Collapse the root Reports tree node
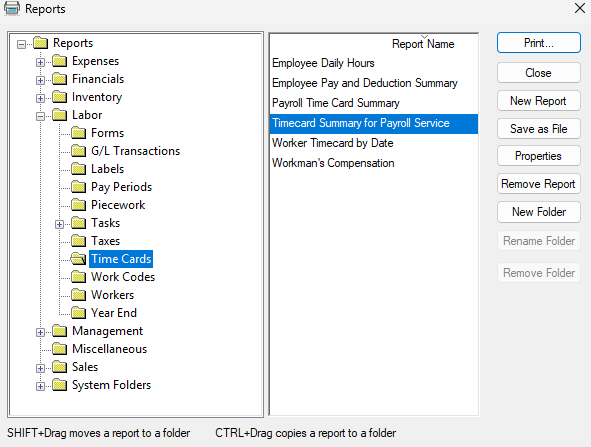This screenshot has width=591, height=447. tap(21, 44)
